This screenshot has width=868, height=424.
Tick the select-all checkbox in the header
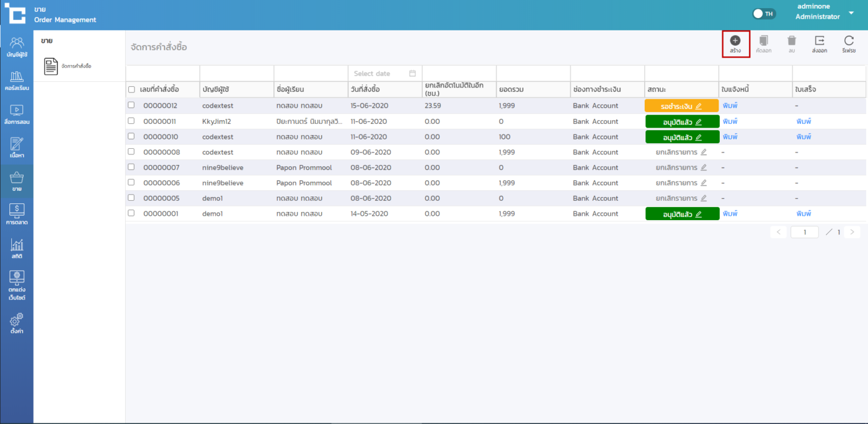[131, 89]
